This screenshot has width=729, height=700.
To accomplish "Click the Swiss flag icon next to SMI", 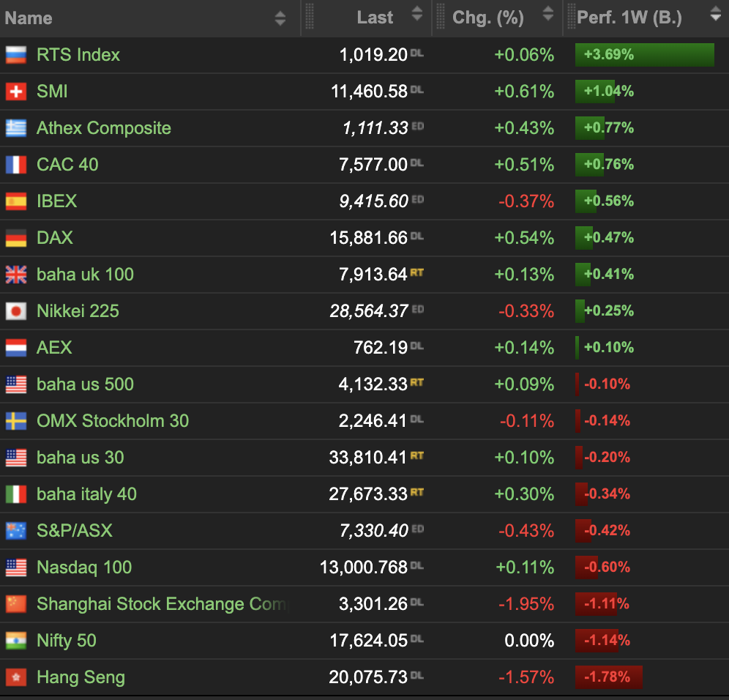I will tap(15, 92).
